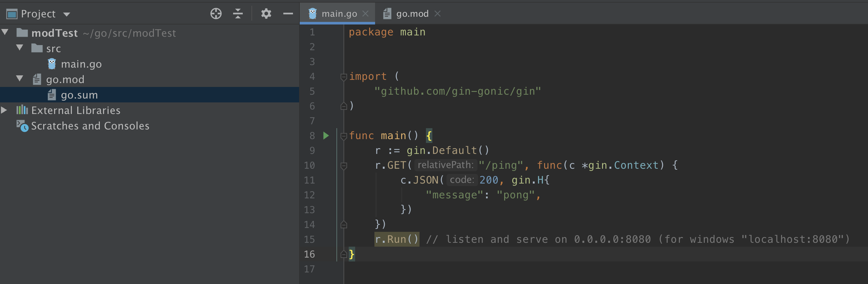Select go.sum file in tree
Screen dimensions: 868x284
(x=79, y=95)
